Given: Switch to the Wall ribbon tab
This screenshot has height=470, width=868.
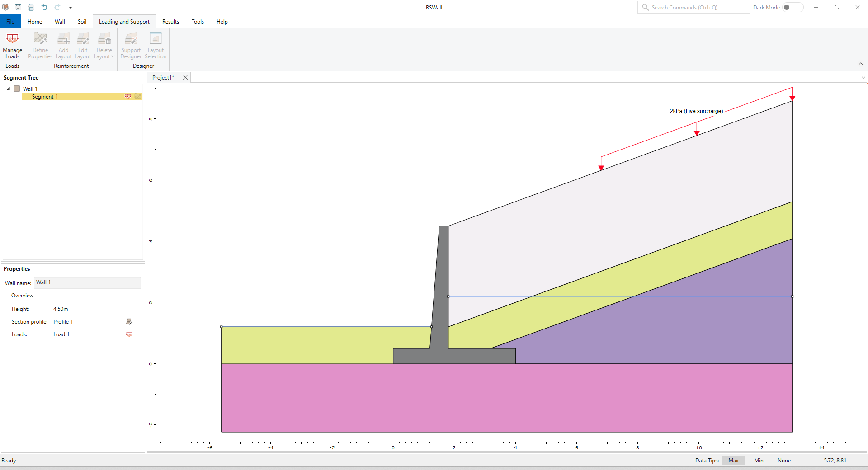Looking at the screenshot, I should pos(60,22).
